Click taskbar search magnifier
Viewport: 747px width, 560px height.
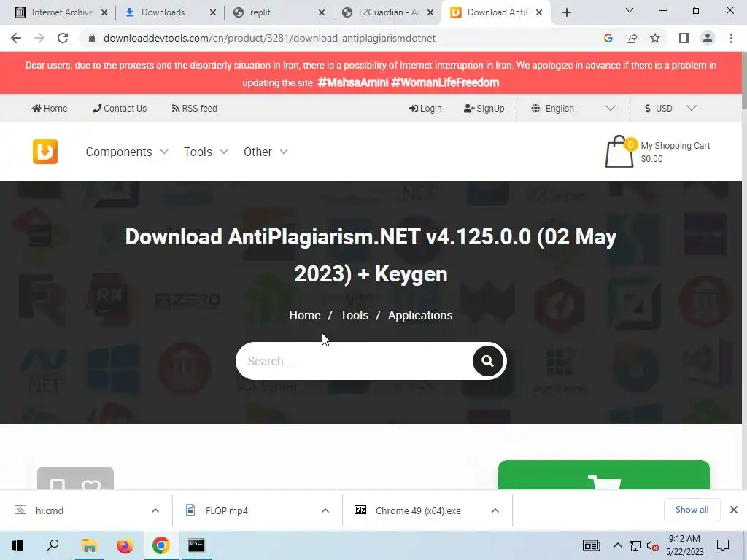pyautogui.click(x=53, y=545)
